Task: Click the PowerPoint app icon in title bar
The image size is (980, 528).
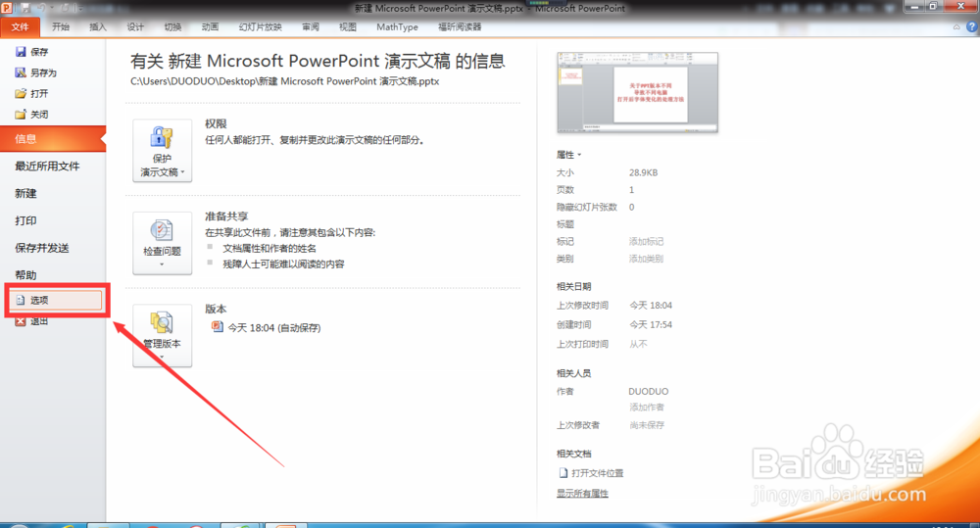Action: click(7, 8)
